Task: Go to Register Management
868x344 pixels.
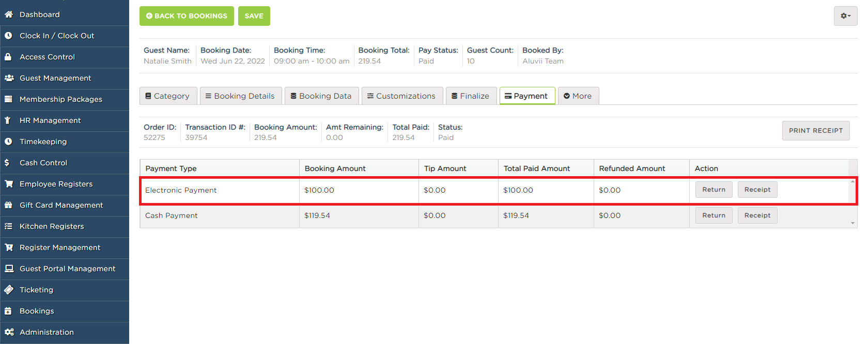Action: point(65,247)
